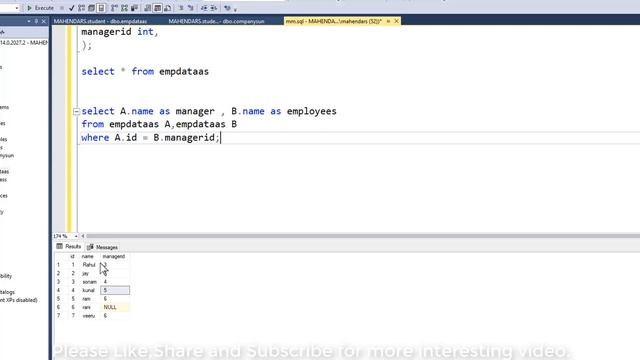Click the Rahul cell in results grid
The image size is (640, 360).
point(90,265)
